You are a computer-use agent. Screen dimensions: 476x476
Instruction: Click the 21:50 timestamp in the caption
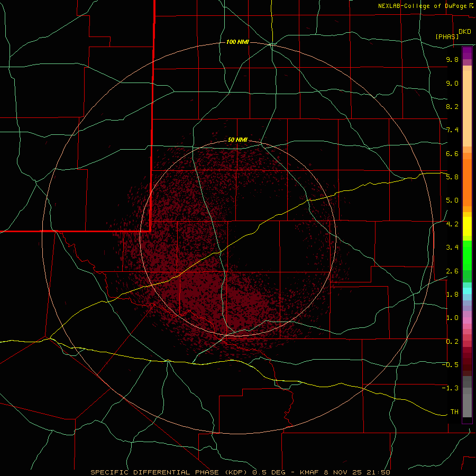coord(379,472)
